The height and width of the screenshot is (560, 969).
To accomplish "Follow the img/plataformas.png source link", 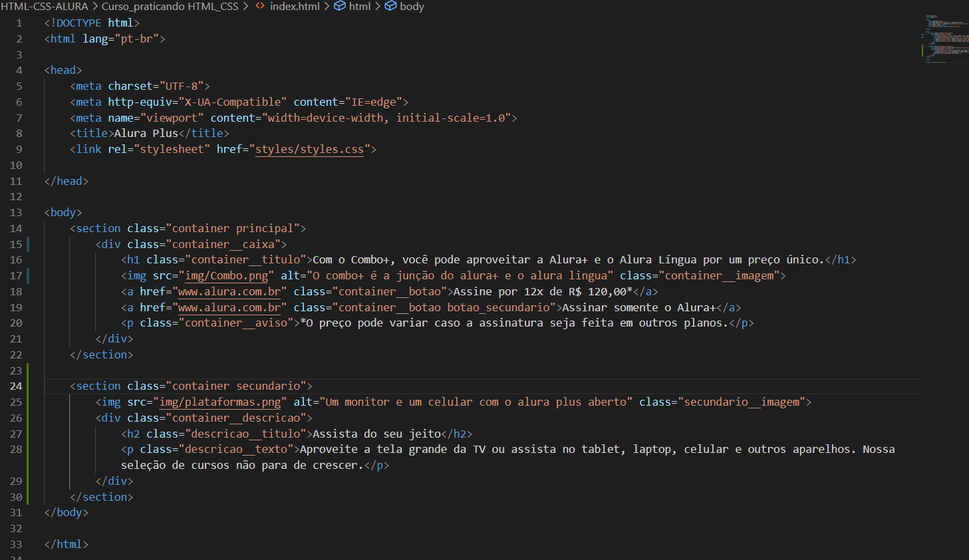I will point(220,402).
